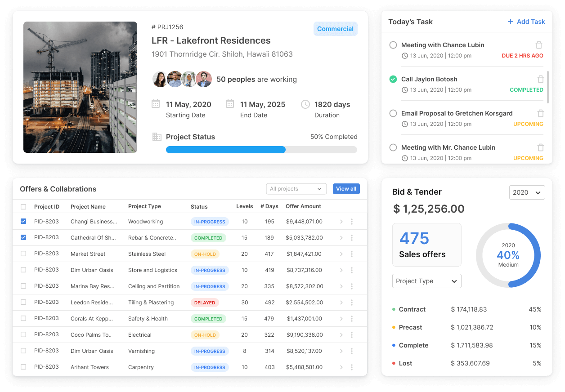Check the Market Street project checkbox

coord(23,254)
